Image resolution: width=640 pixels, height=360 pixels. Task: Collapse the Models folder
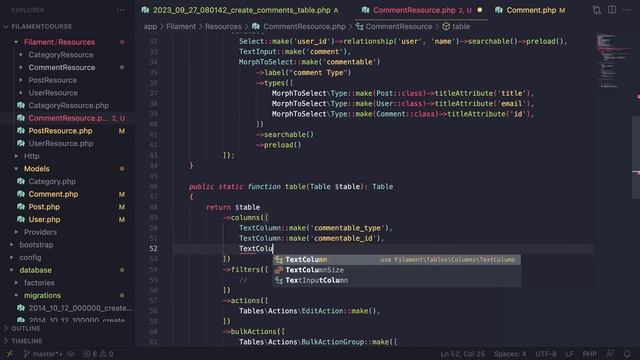coord(16,169)
